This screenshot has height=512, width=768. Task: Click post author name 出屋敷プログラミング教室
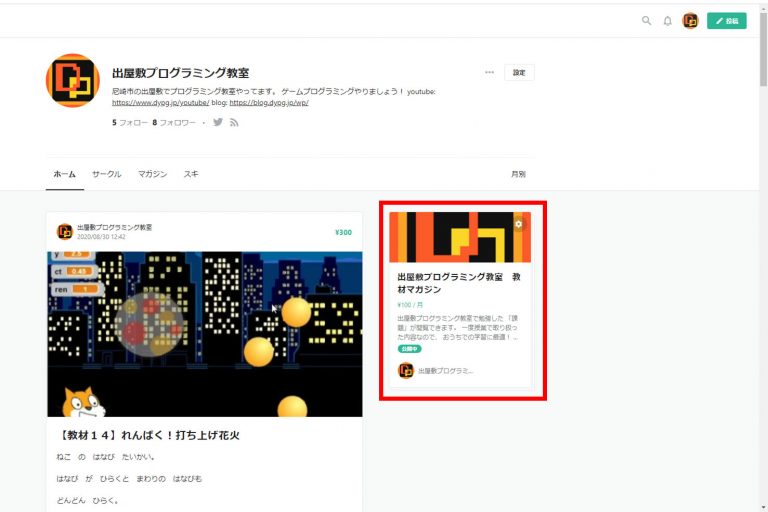pos(115,227)
